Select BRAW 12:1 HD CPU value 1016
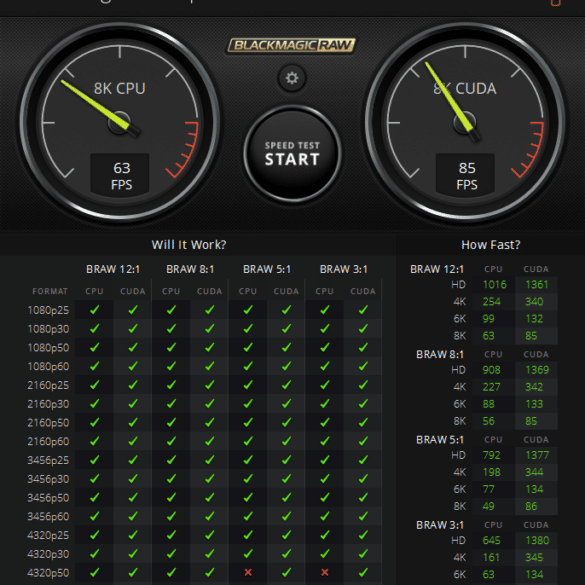The image size is (585, 585). (495, 285)
